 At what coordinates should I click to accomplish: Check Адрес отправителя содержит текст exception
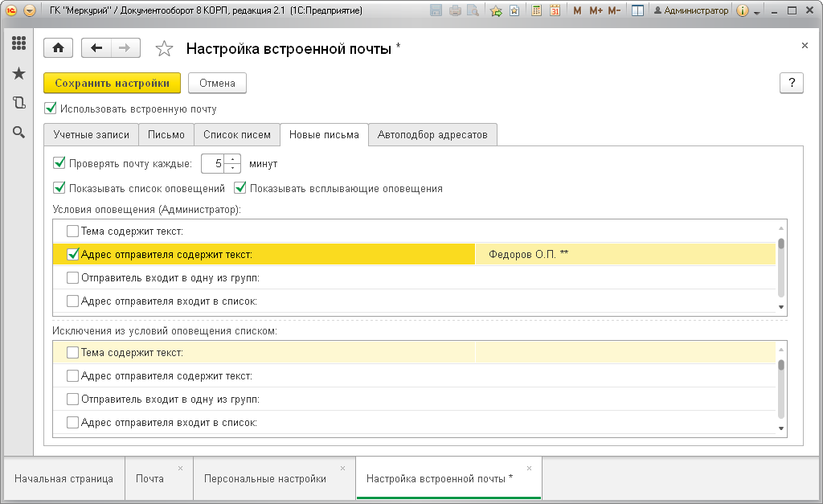click(x=72, y=376)
